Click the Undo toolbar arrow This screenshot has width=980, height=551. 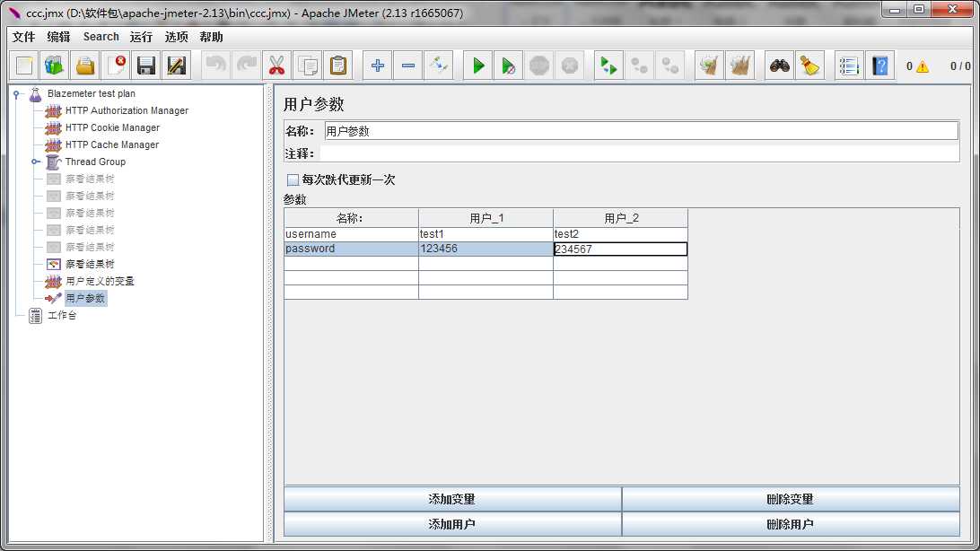[x=215, y=65]
